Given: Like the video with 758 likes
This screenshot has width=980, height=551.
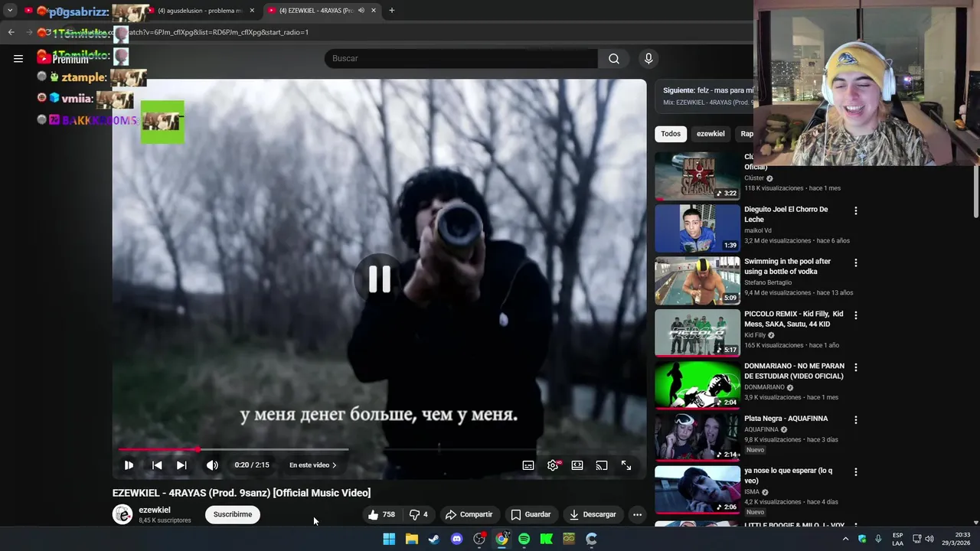Looking at the screenshot, I should 381,514.
